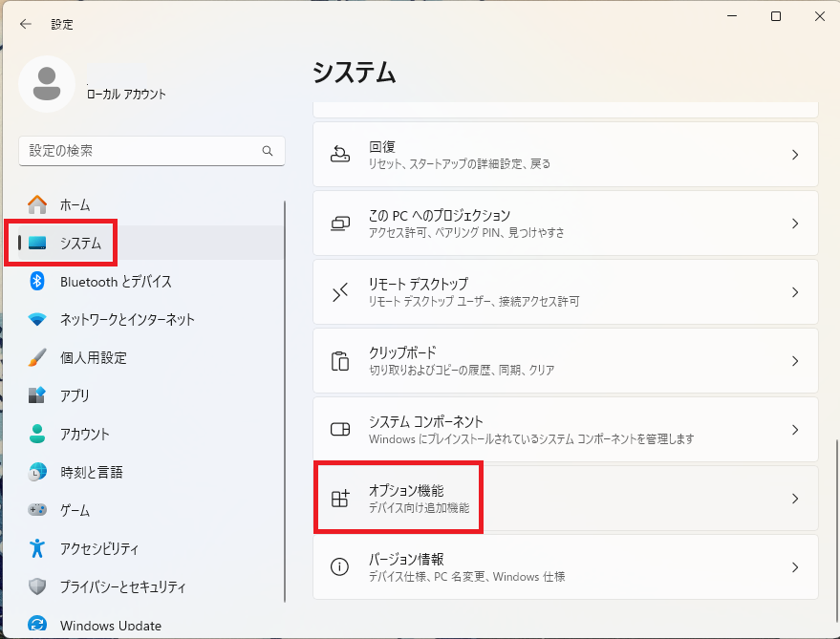Click the ホーム house icon
The height and width of the screenshot is (639, 840).
pyautogui.click(x=37, y=204)
